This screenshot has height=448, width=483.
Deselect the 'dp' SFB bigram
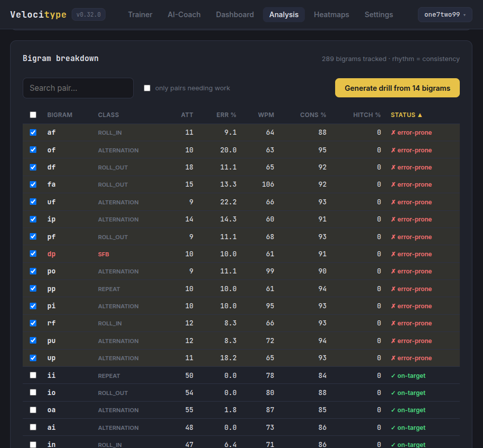(x=33, y=254)
